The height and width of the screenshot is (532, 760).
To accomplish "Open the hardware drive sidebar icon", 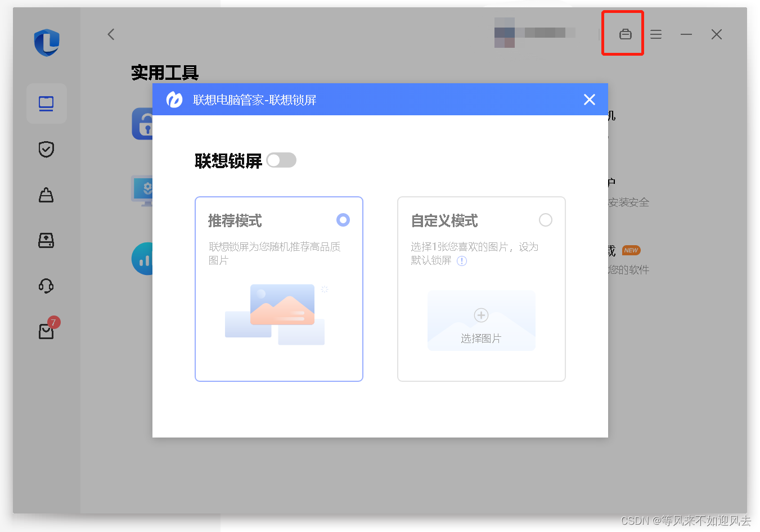I will click(x=46, y=240).
